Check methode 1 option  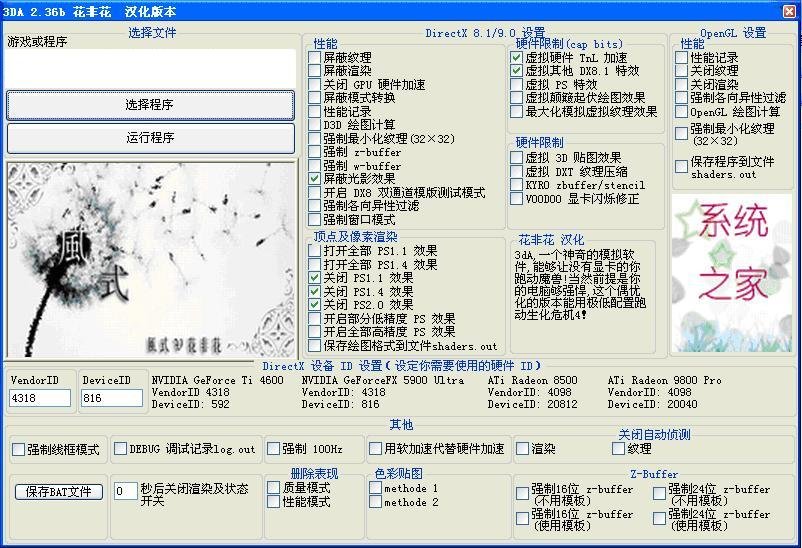click(376, 488)
